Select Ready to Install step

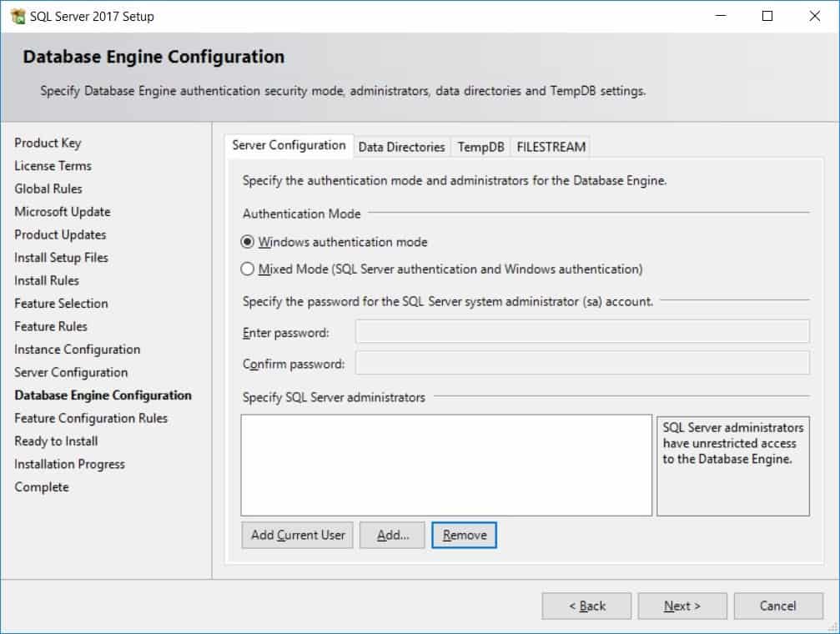56,441
